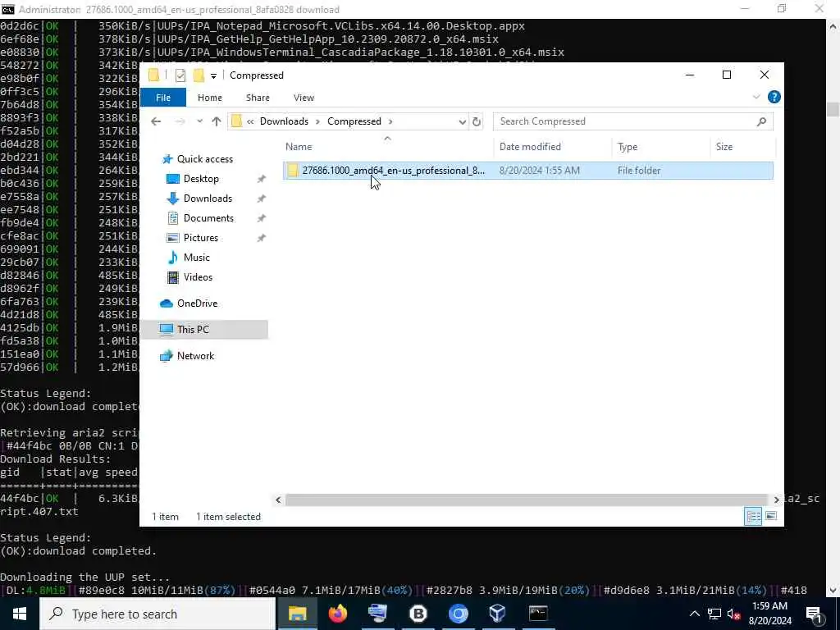Open the address bar history dropdown
Screen dimensions: 840x630
pyautogui.click(x=463, y=121)
